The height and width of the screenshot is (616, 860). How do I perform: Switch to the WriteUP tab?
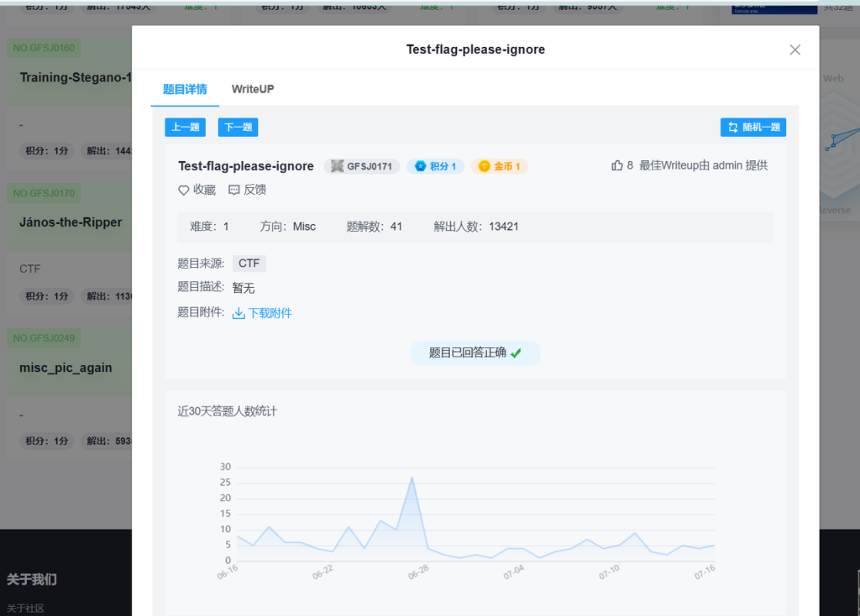(x=253, y=89)
